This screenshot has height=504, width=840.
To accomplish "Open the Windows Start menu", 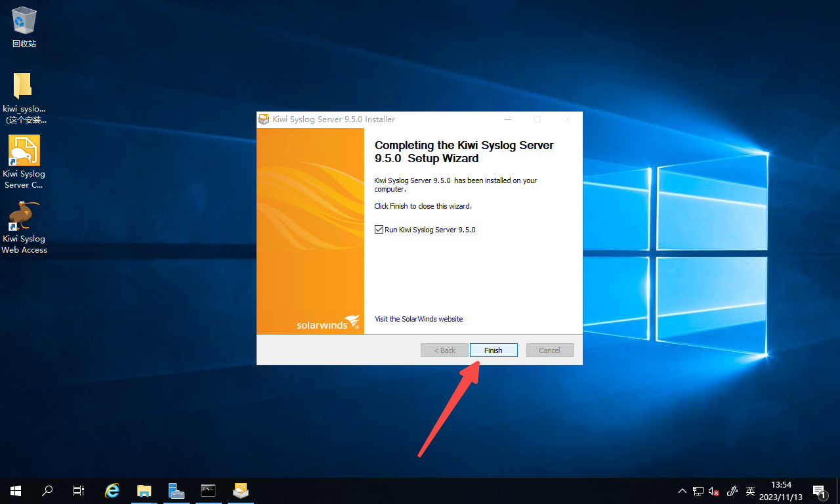I will click(16, 491).
